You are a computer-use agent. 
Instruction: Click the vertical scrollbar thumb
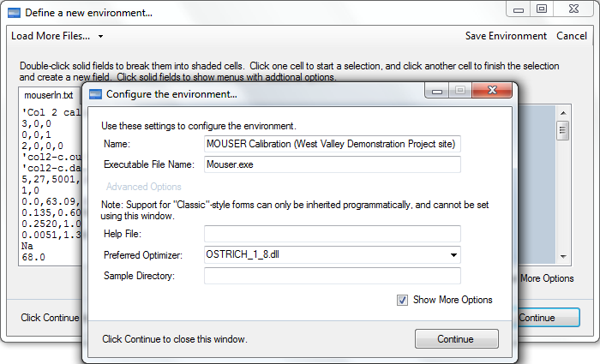pos(562,130)
